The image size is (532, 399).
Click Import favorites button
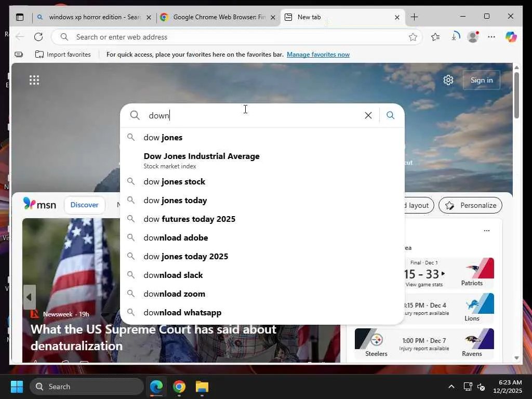(63, 54)
